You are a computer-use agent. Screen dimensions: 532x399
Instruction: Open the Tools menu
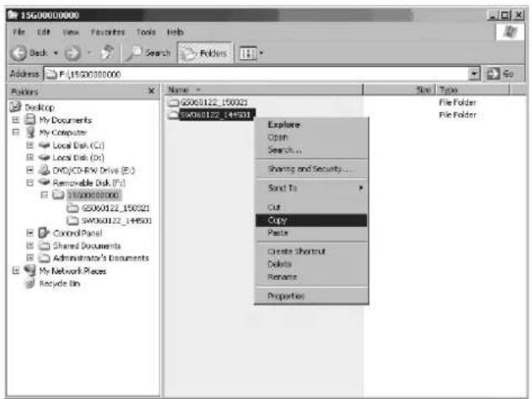click(146, 32)
